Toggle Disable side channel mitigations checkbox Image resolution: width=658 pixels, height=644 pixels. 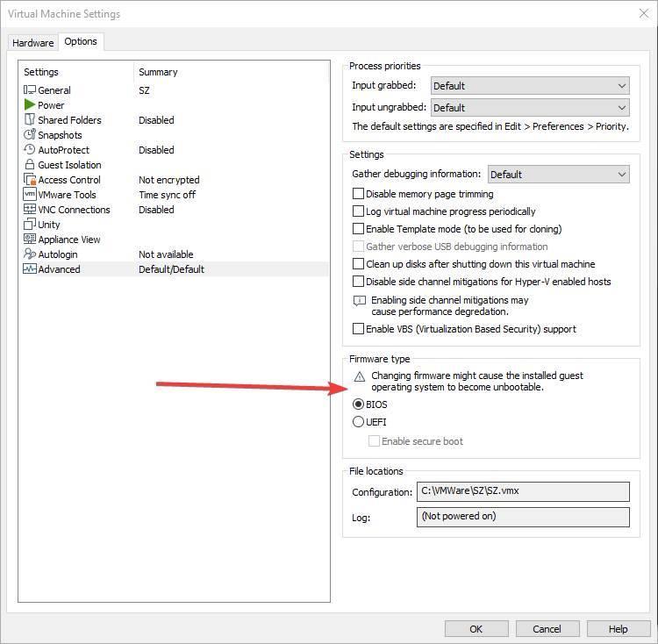[358, 281]
